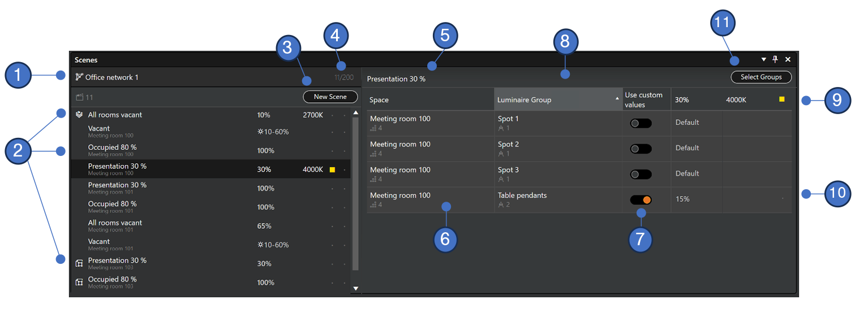This screenshot has width=868, height=313.
Task: Close the Scenes panel
Action: pyautogui.click(x=788, y=59)
